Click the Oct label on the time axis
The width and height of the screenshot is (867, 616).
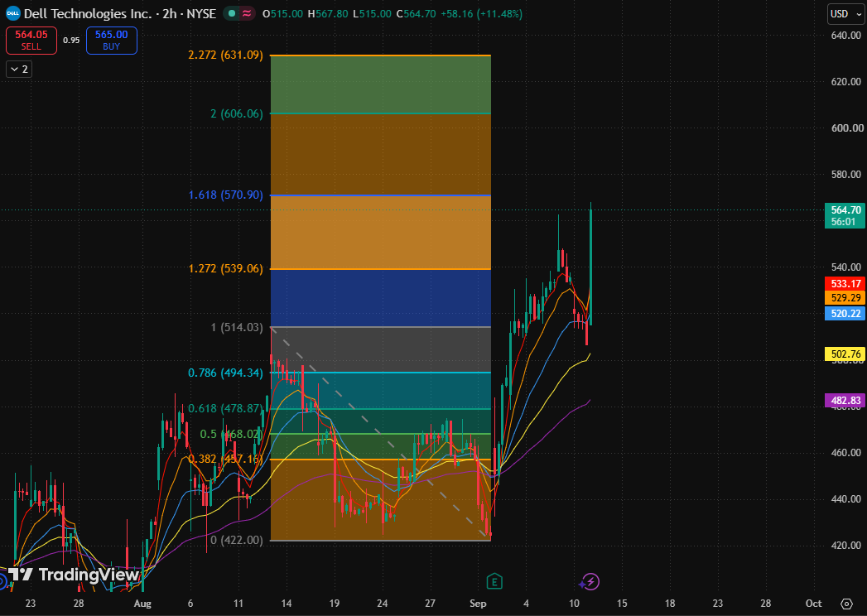(813, 604)
